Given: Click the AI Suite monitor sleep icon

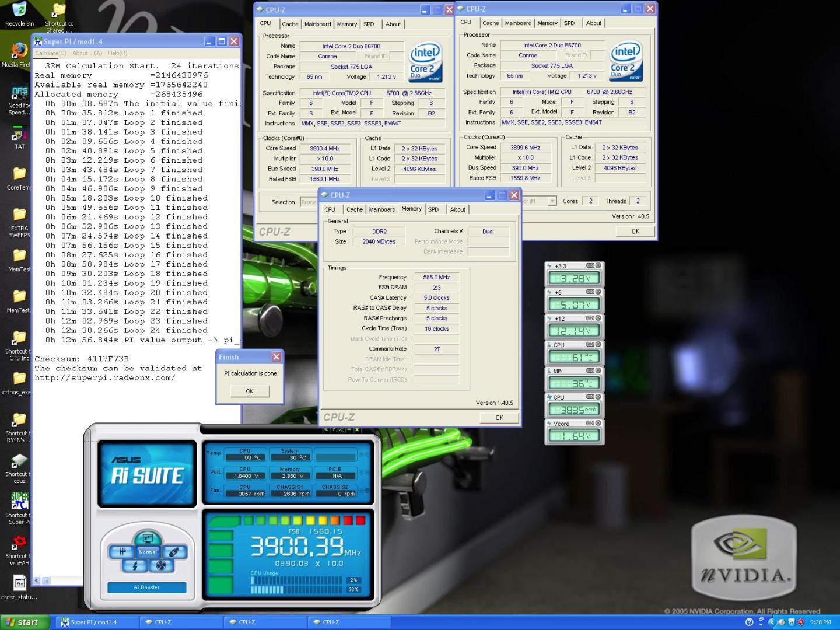Looking at the screenshot, I should 148,538.
